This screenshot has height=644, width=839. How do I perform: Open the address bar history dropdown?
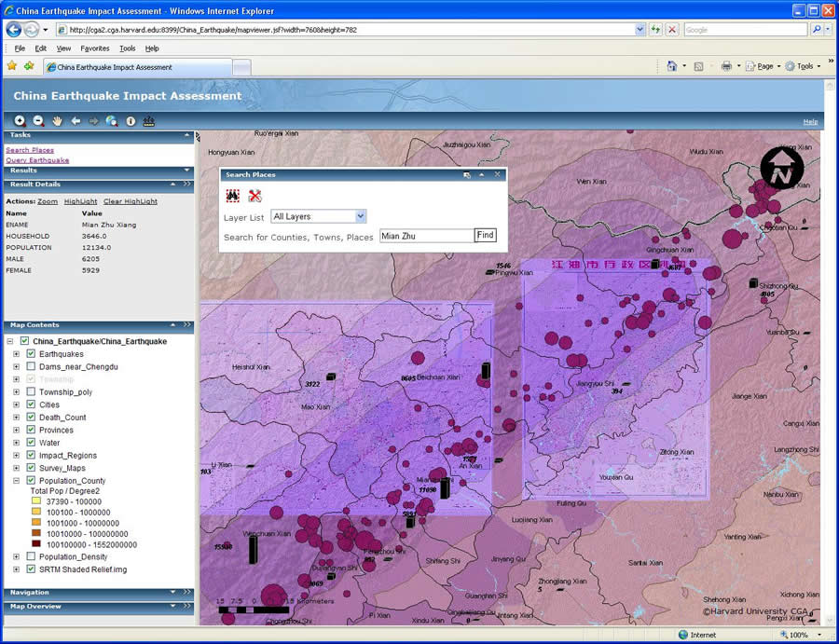point(640,30)
